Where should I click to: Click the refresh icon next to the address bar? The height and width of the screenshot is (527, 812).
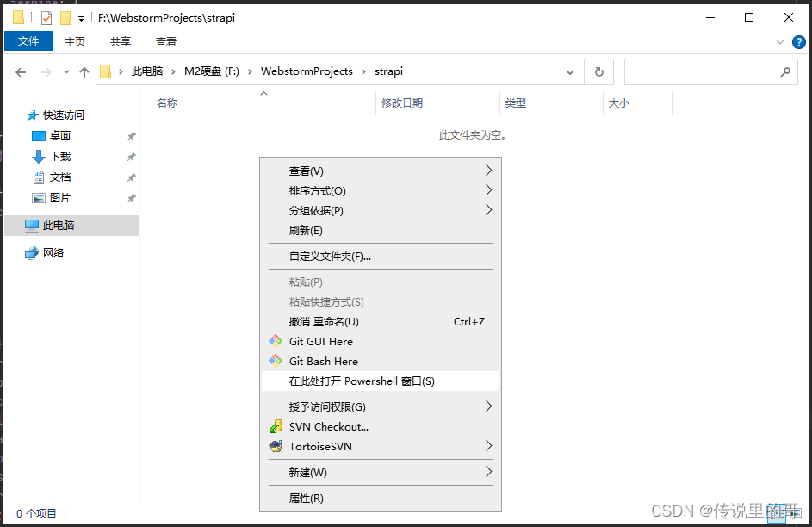(x=598, y=71)
